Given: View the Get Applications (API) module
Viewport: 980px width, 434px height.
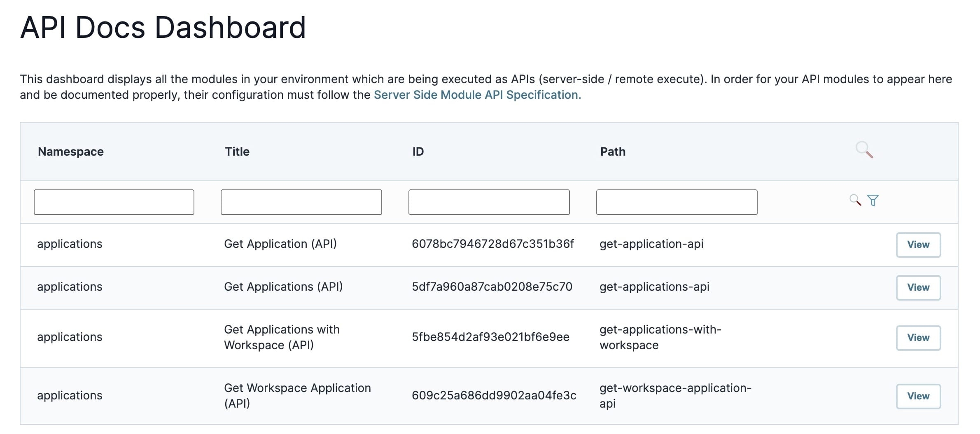Looking at the screenshot, I should pyautogui.click(x=918, y=288).
